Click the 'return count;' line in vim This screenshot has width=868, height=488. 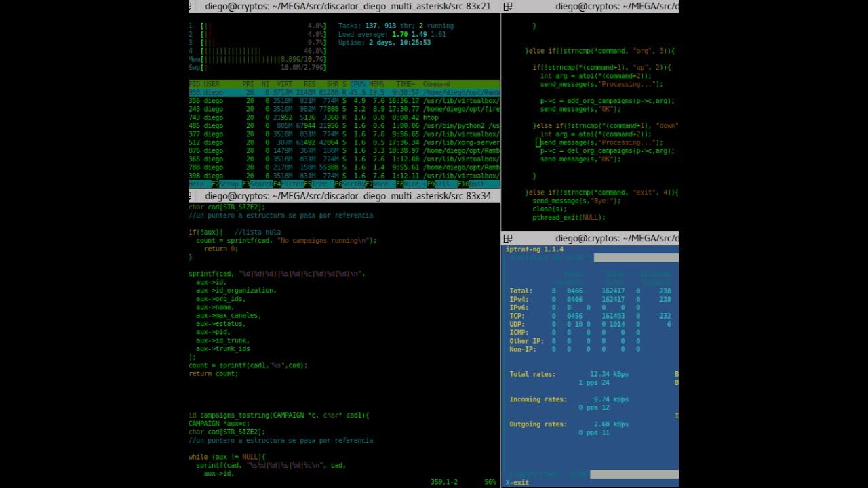pyautogui.click(x=214, y=373)
